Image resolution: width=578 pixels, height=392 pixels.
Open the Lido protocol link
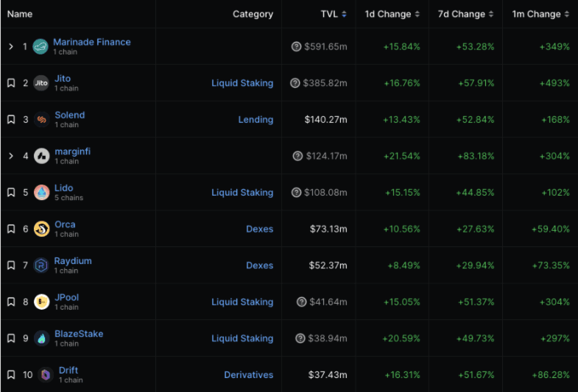(x=63, y=188)
